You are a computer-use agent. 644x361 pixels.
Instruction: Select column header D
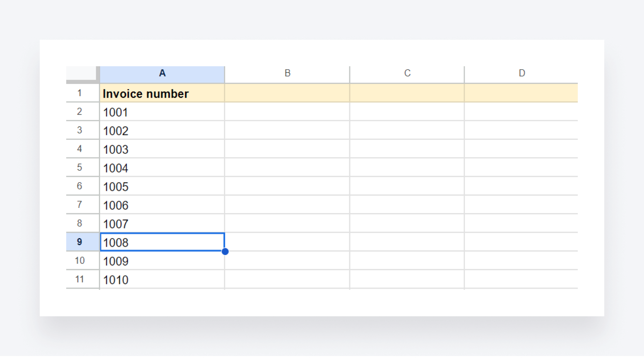(521, 73)
